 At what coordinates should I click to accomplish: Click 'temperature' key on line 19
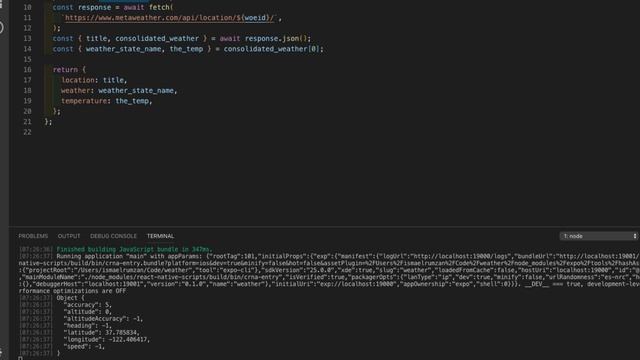click(x=84, y=101)
